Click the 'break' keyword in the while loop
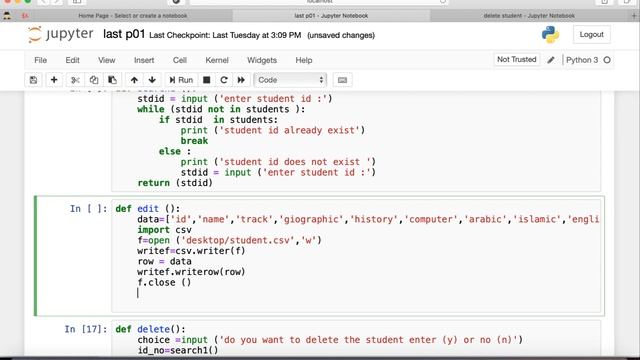 click(194, 141)
